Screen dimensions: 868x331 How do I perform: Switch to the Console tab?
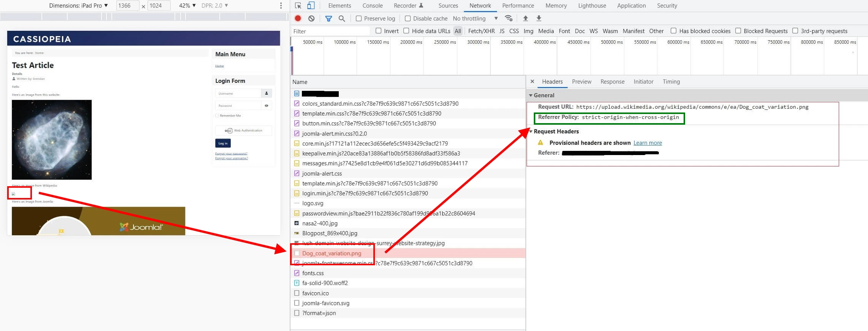tap(372, 6)
